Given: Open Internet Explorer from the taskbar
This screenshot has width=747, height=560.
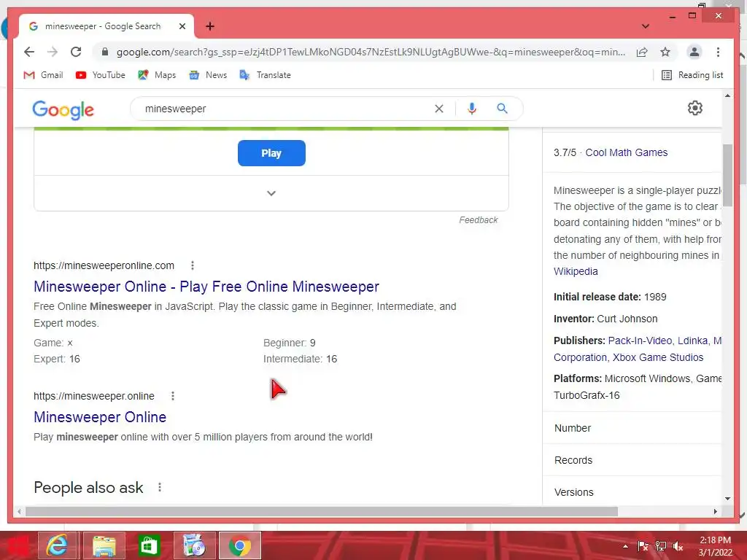Looking at the screenshot, I should [57, 545].
